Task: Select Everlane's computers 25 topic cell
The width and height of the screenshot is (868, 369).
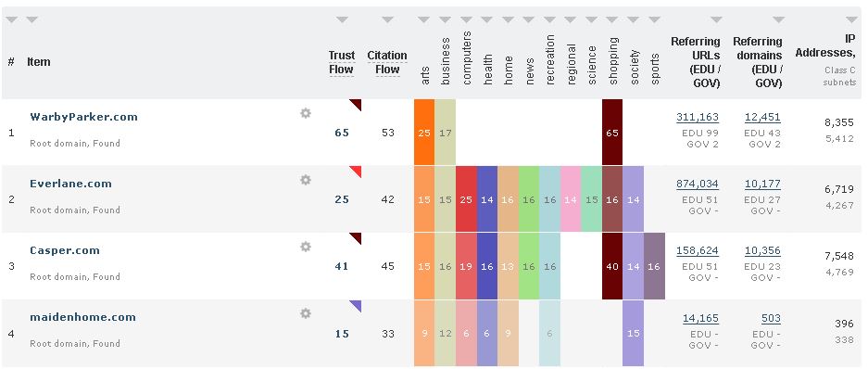Action: (x=466, y=199)
